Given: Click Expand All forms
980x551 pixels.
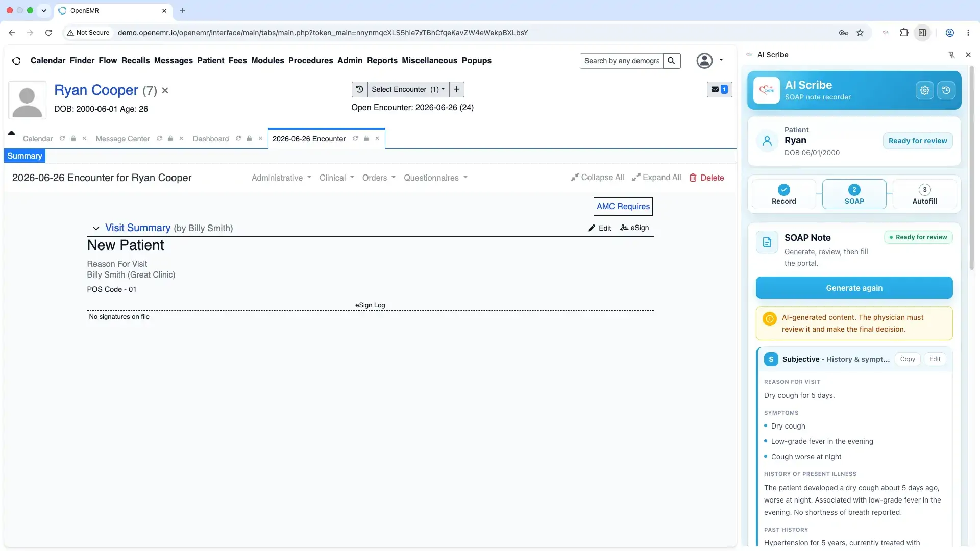Looking at the screenshot, I should (656, 177).
